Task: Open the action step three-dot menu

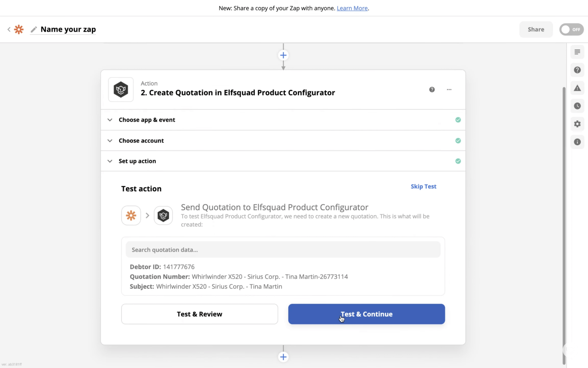Action: [449, 89]
